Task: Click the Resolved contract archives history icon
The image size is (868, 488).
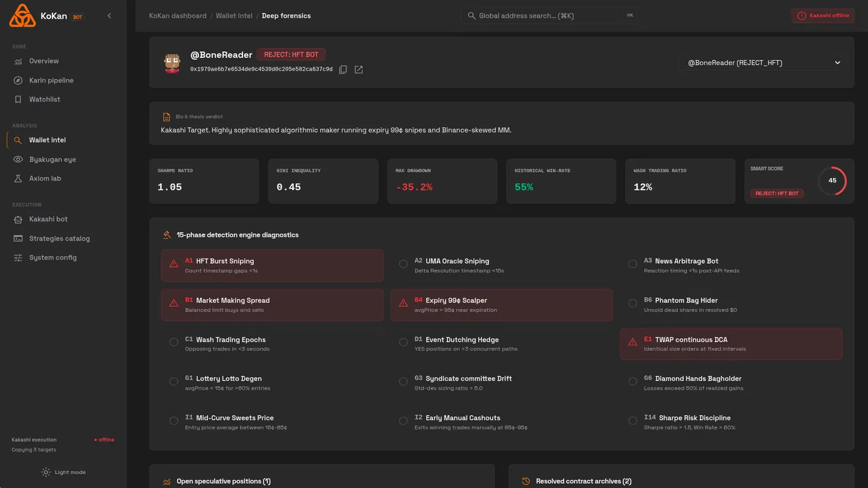Action: click(x=526, y=481)
